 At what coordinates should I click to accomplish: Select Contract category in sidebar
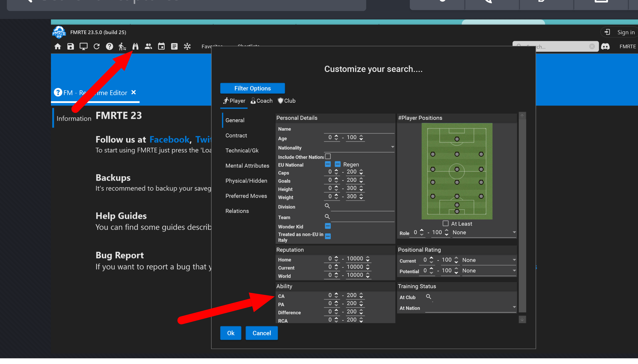pyautogui.click(x=236, y=135)
